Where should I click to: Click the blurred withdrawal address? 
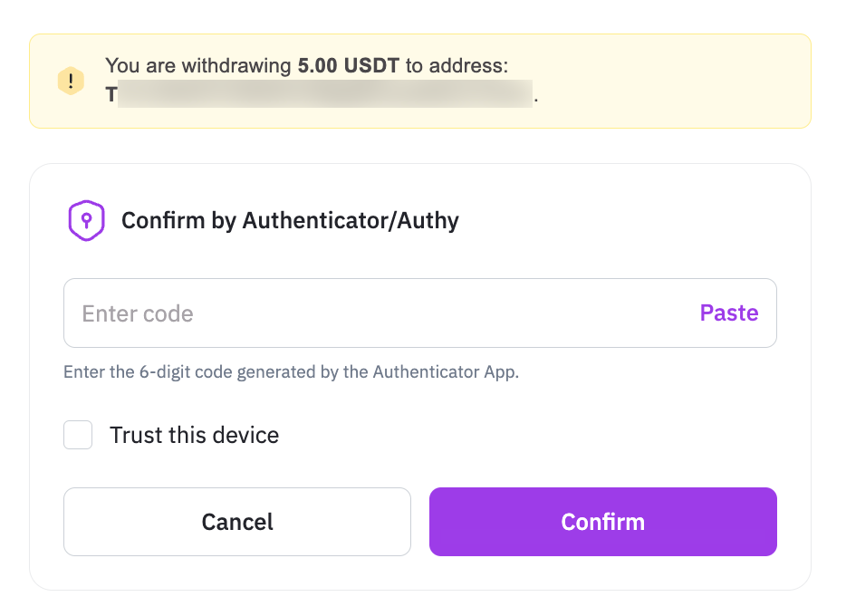tap(326, 94)
